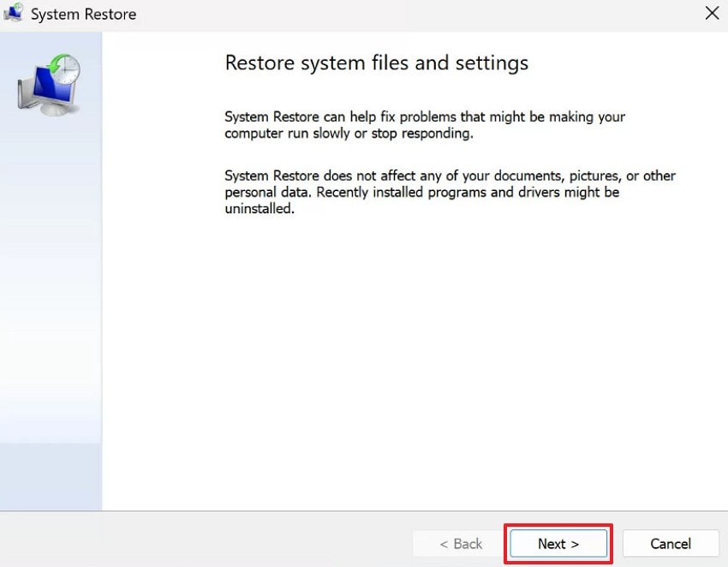Click the small wizard icon beside the title text
Image resolution: width=728 pixels, height=567 pixels.
coord(13,14)
